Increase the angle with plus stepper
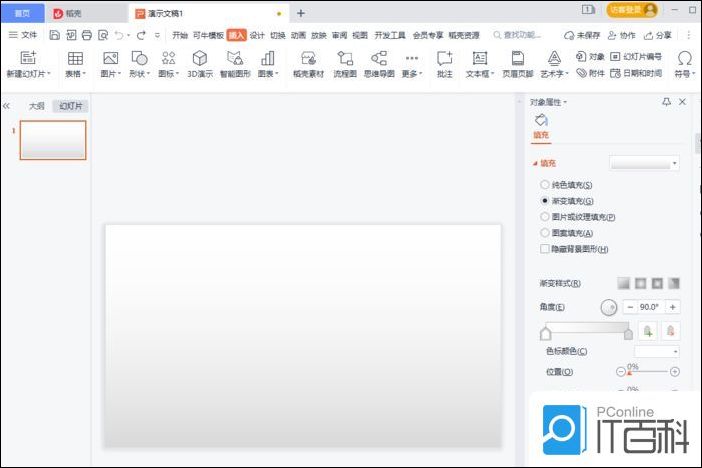The height and width of the screenshot is (468, 702). pos(672,307)
